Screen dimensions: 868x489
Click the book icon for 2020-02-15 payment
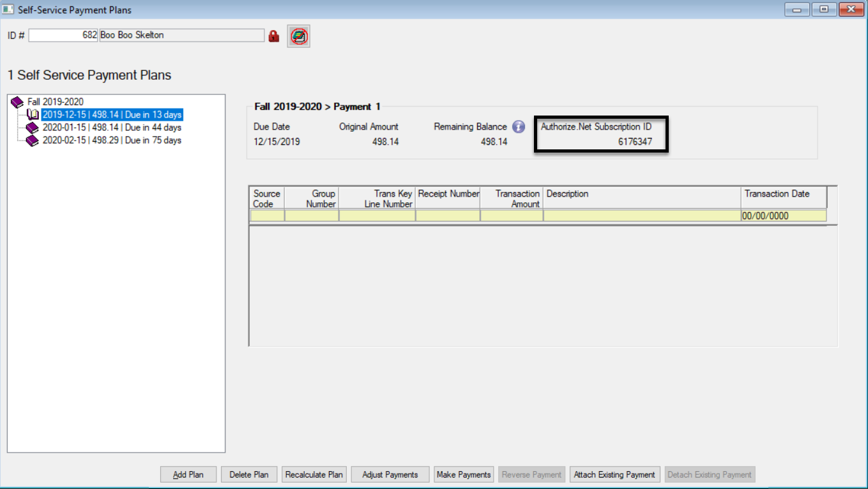click(33, 140)
